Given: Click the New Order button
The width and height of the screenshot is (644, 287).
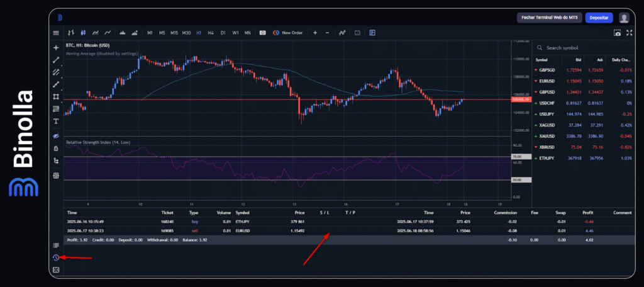Looking at the screenshot, I should tap(288, 33).
